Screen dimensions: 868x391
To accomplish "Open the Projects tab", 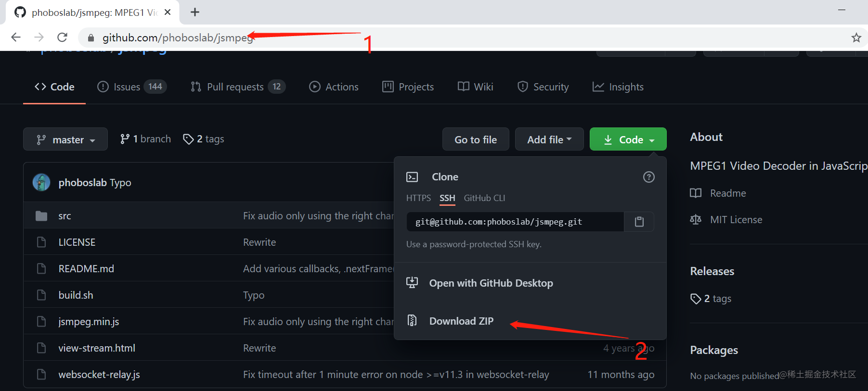I will click(408, 87).
